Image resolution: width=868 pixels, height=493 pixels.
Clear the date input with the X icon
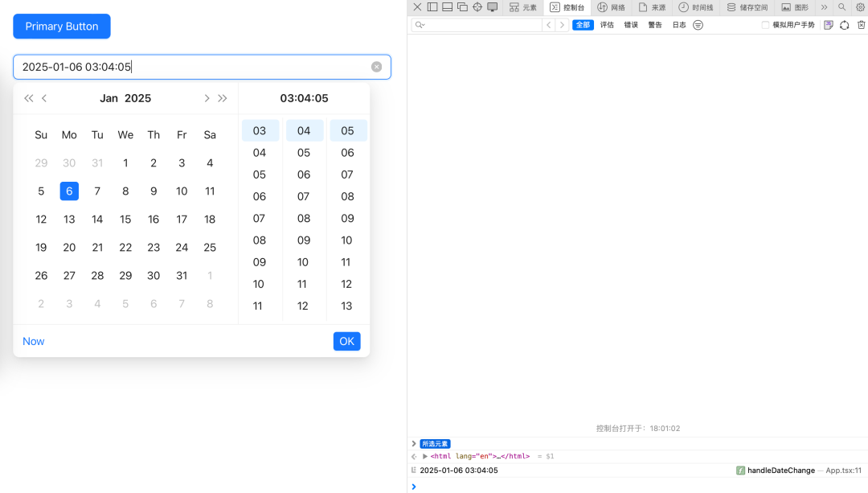pos(376,67)
